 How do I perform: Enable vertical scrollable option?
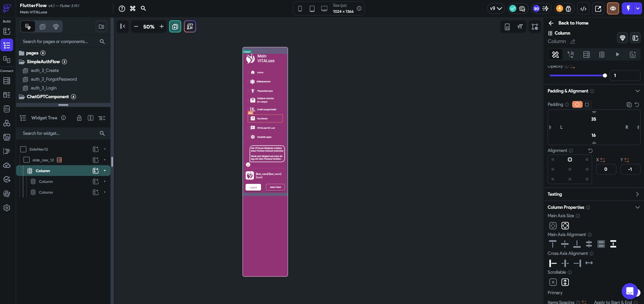[565, 282]
